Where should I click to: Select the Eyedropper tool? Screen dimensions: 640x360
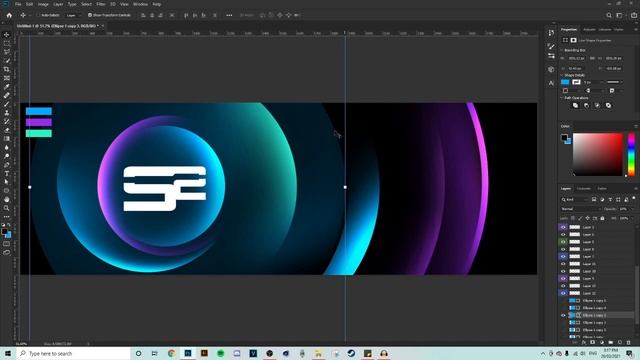[x=7, y=87]
